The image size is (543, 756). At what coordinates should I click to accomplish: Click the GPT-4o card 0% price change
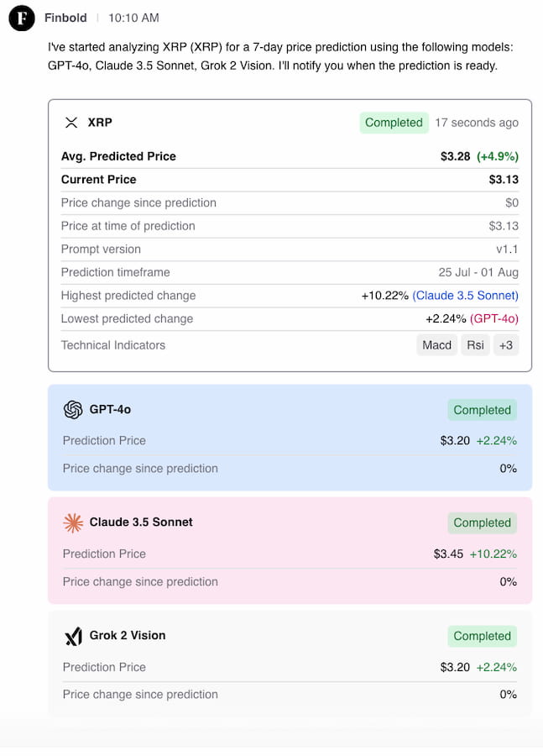(x=508, y=469)
